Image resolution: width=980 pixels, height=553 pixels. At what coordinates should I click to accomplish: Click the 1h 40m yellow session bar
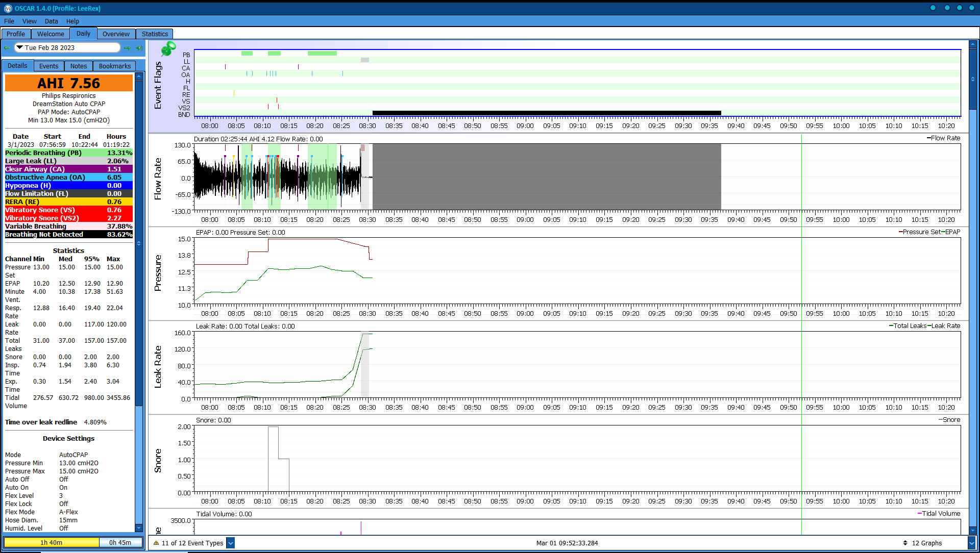(52, 542)
